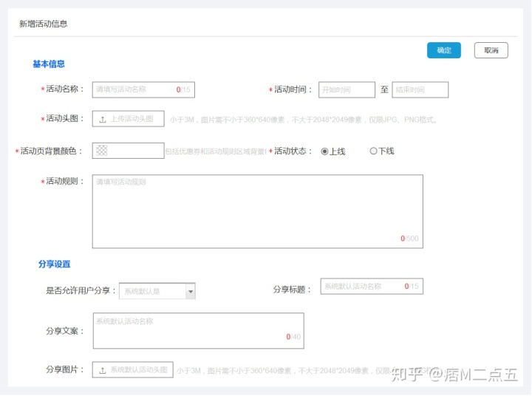532x396 pixels.
Task: Open the 是否允许用户分享 dropdown
Action: tap(157, 291)
